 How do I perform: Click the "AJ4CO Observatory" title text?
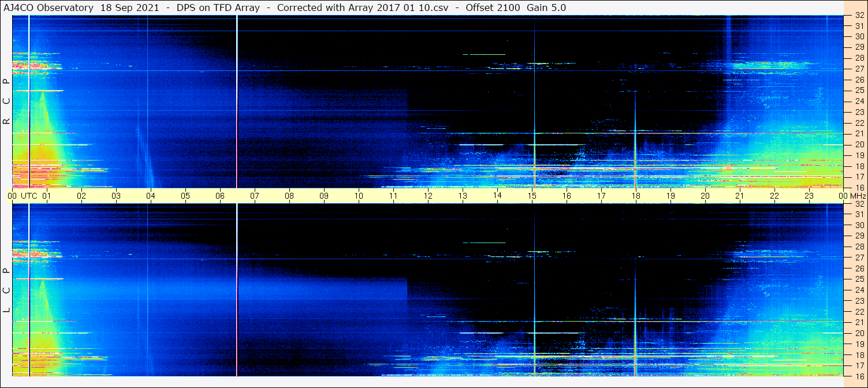pyautogui.click(x=49, y=8)
